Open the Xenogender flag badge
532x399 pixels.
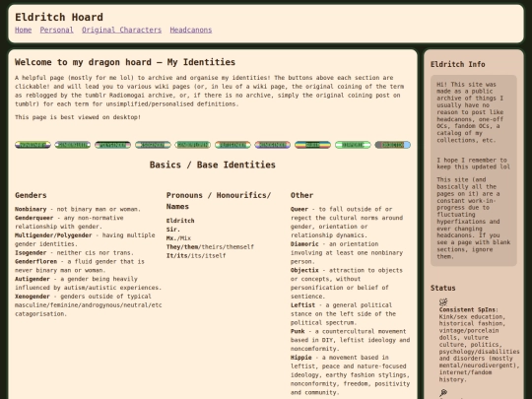coord(273,145)
